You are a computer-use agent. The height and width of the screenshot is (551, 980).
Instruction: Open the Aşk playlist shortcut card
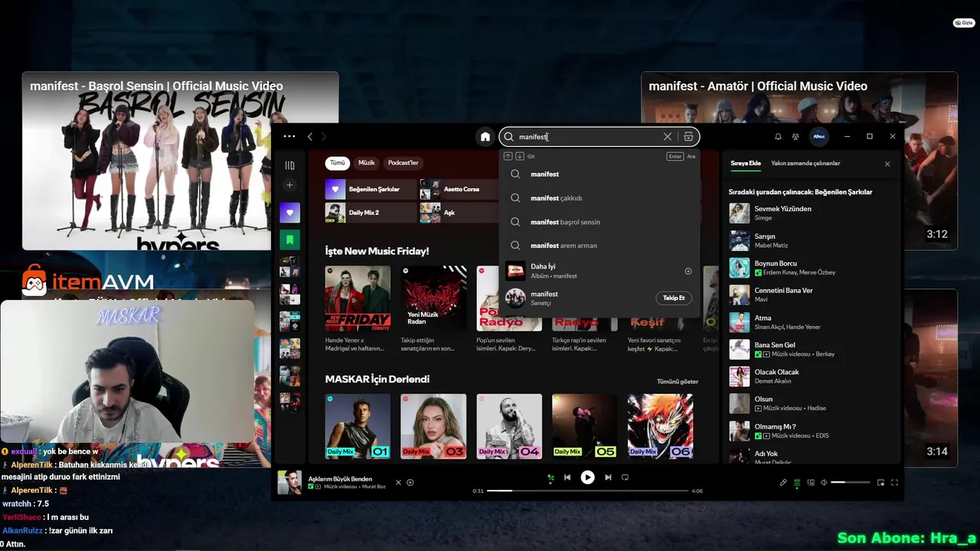pos(458,213)
